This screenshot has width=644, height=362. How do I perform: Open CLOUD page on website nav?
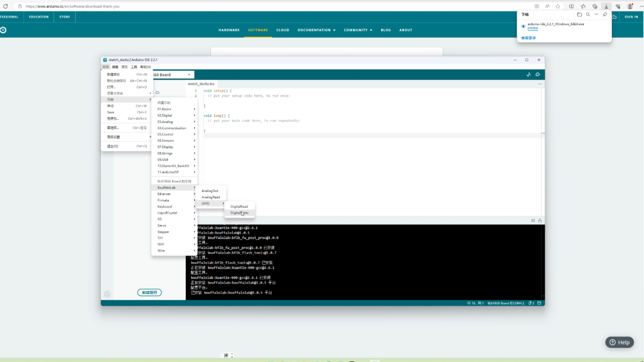pyautogui.click(x=283, y=30)
